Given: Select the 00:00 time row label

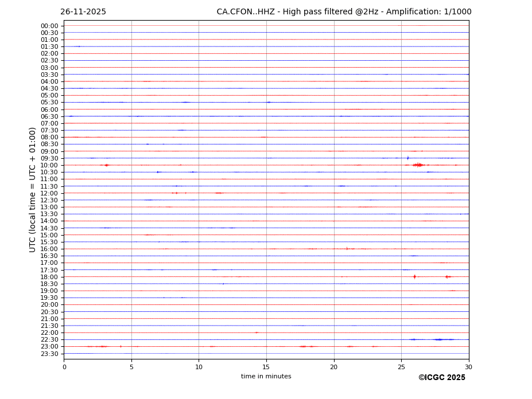Looking at the screenshot, I should 49,26.
